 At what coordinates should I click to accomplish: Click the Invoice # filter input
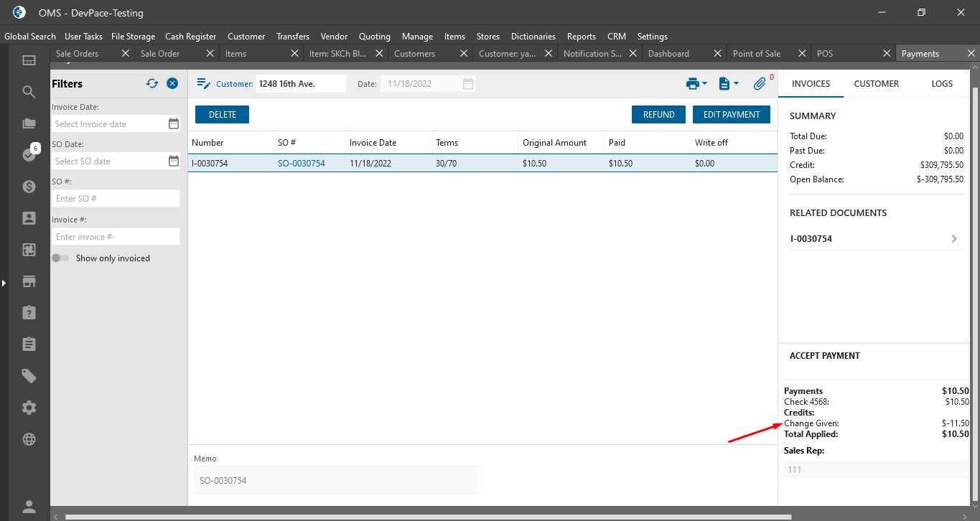click(116, 236)
